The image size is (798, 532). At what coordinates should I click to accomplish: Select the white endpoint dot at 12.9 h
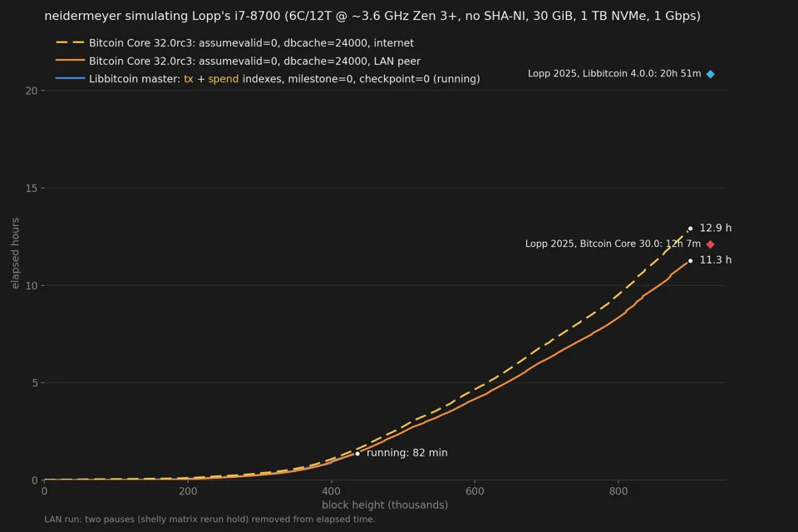tap(690, 229)
